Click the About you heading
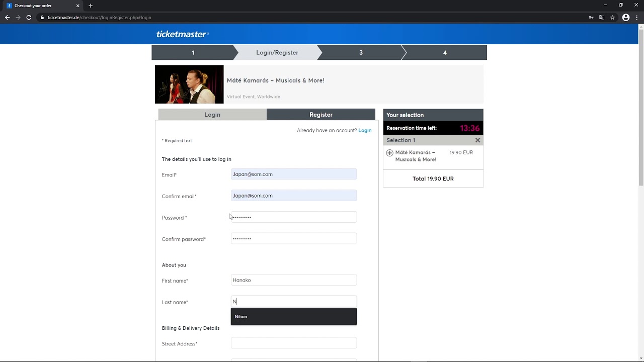Viewport: 644px width, 362px height. [x=174, y=265]
